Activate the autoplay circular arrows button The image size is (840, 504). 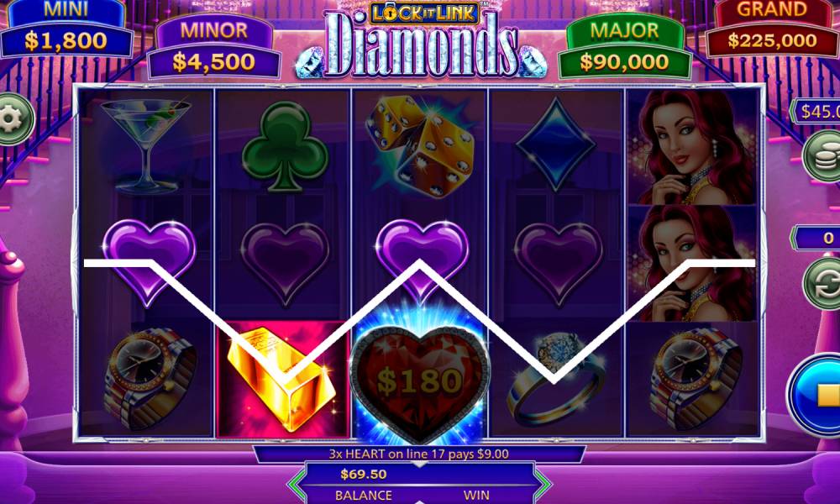[x=824, y=284]
